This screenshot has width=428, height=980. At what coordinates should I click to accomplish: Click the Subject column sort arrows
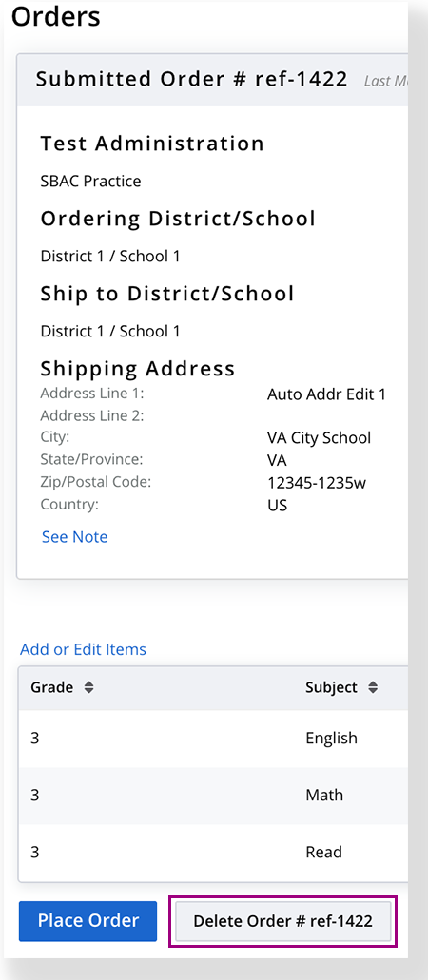coord(373,687)
